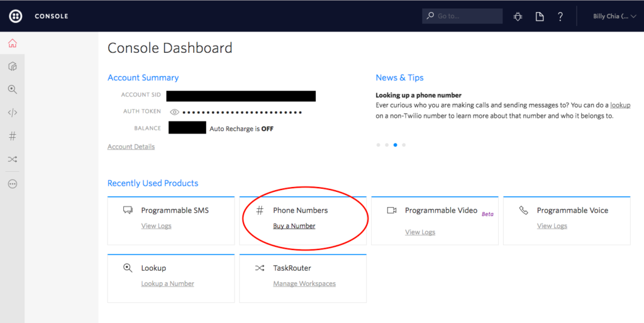Viewport: 644px width, 323px height.
Task: Click the Recently Used Products heading
Action: click(153, 183)
